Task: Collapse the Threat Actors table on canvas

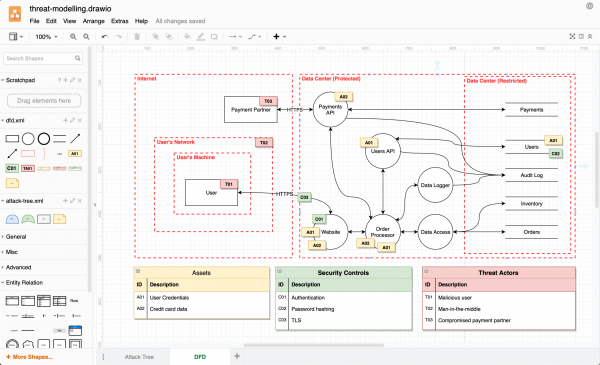Action: (x=426, y=271)
